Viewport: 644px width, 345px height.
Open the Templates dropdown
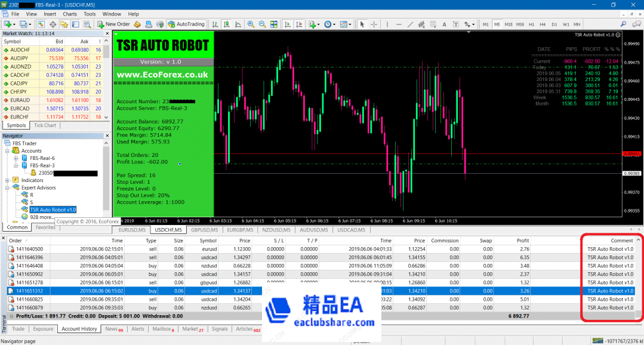coord(346,24)
